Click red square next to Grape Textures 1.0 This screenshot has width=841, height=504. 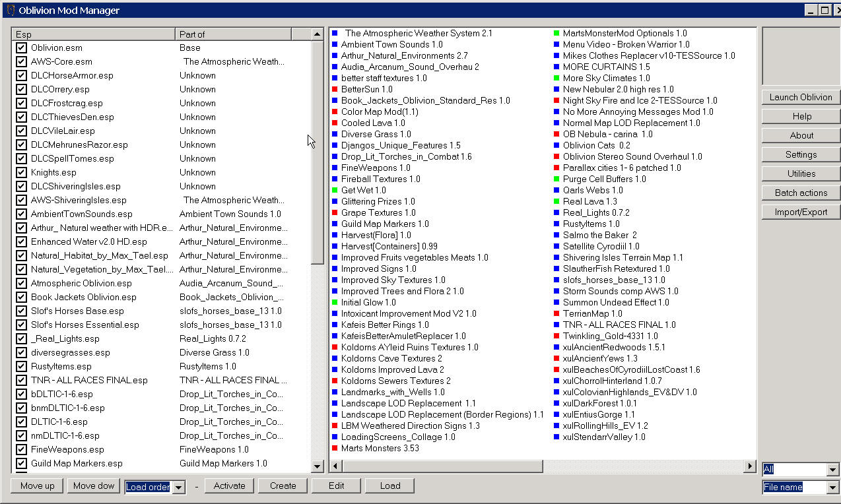coord(335,212)
